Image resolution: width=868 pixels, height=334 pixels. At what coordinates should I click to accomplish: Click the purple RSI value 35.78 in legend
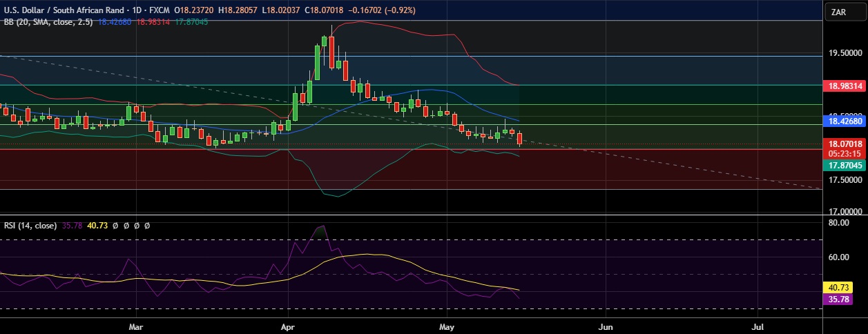(x=73, y=225)
